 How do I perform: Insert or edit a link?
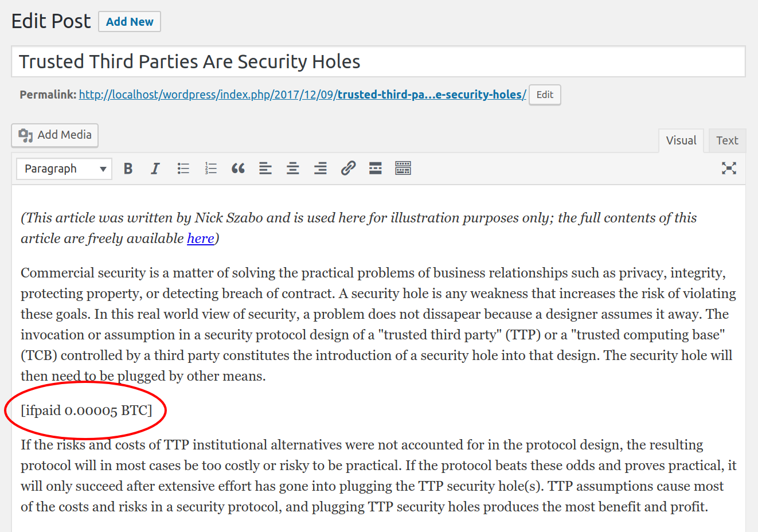pyautogui.click(x=348, y=169)
